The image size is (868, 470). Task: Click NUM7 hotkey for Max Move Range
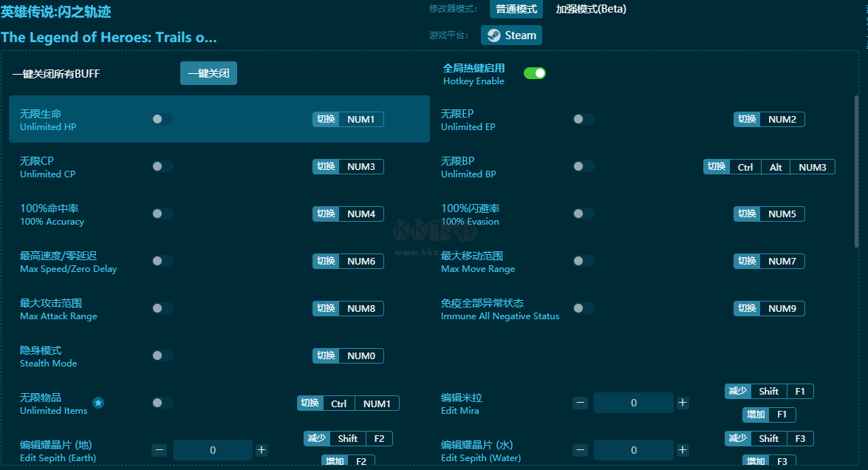769,262
